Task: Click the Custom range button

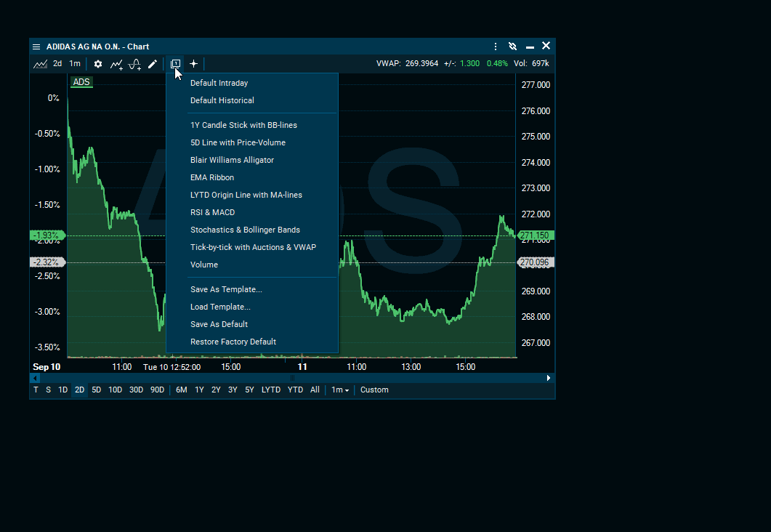Action: (374, 390)
